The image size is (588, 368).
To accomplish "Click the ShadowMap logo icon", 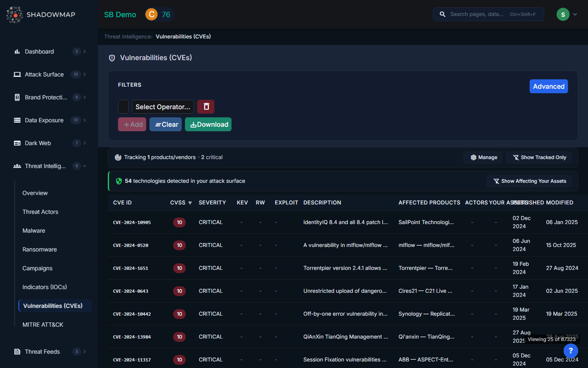I will pyautogui.click(x=15, y=15).
